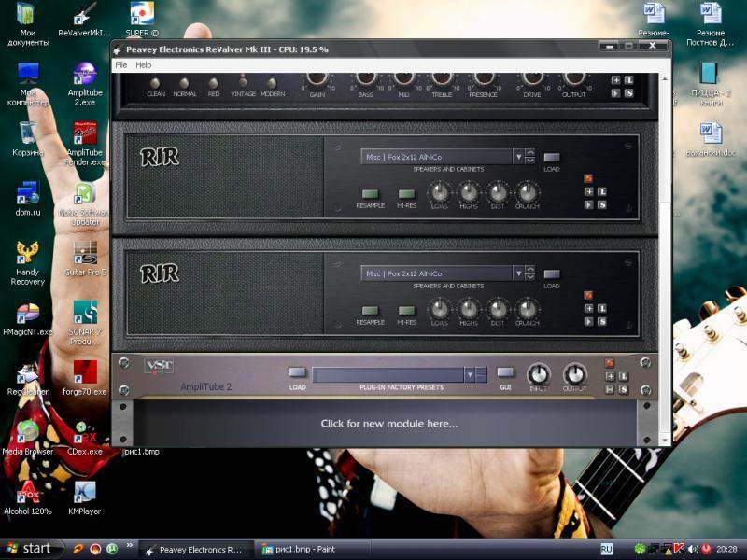The image size is (747, 560).
Task: Click the 'Click for new module here' slot
Action: pyautogui.click(x=389, y=424)
